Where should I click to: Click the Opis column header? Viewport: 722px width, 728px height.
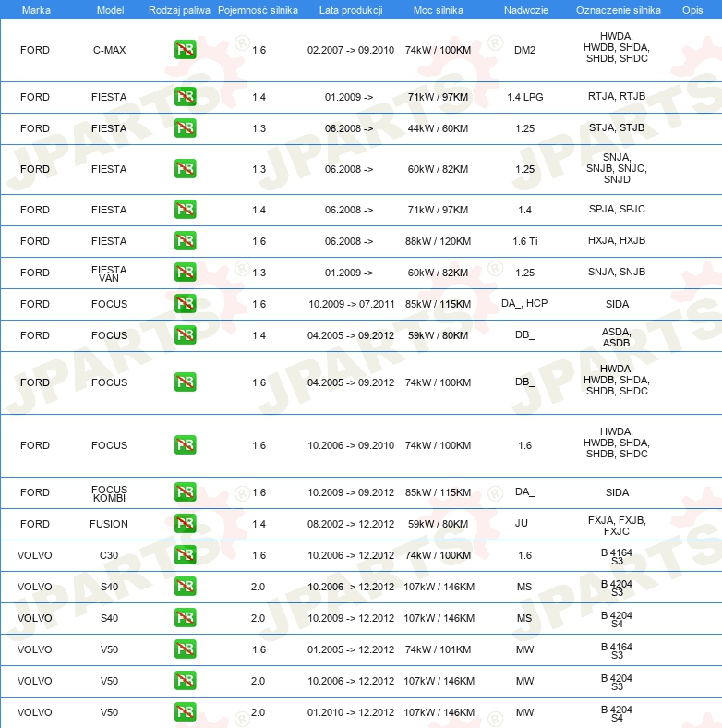692,10
